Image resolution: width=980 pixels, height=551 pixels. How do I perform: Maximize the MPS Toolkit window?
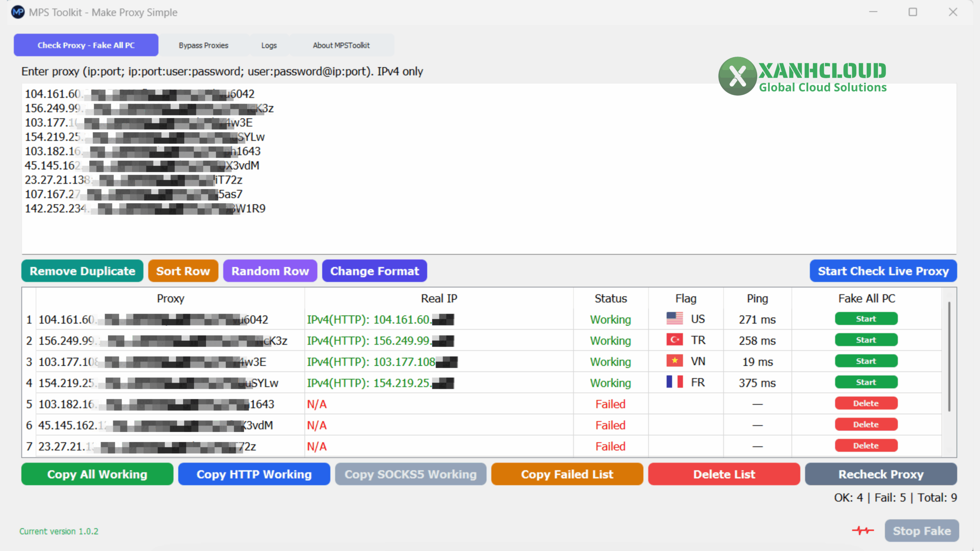point(913,12)
